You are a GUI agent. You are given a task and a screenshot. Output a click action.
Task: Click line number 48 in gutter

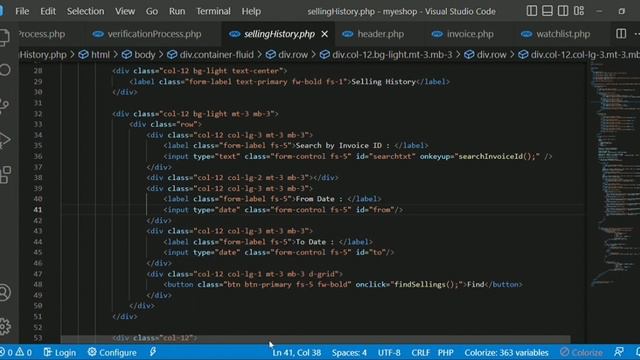(x=38, y=284)
